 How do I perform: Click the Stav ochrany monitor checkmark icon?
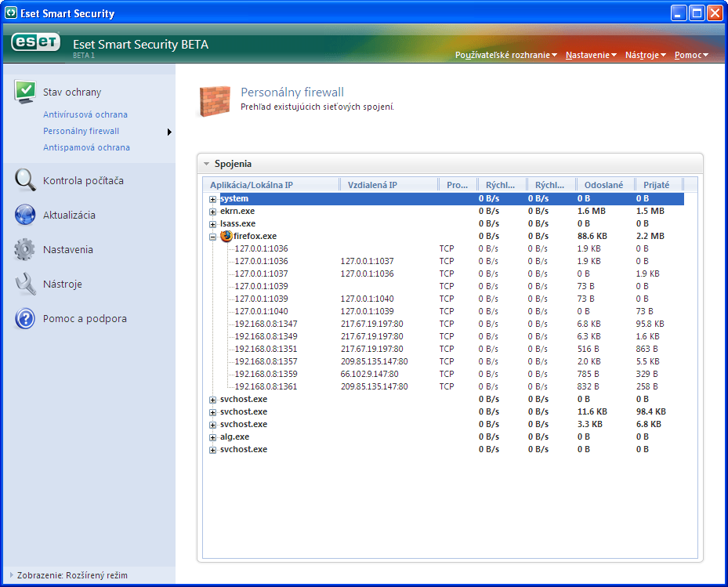click(x=25, y=92)
